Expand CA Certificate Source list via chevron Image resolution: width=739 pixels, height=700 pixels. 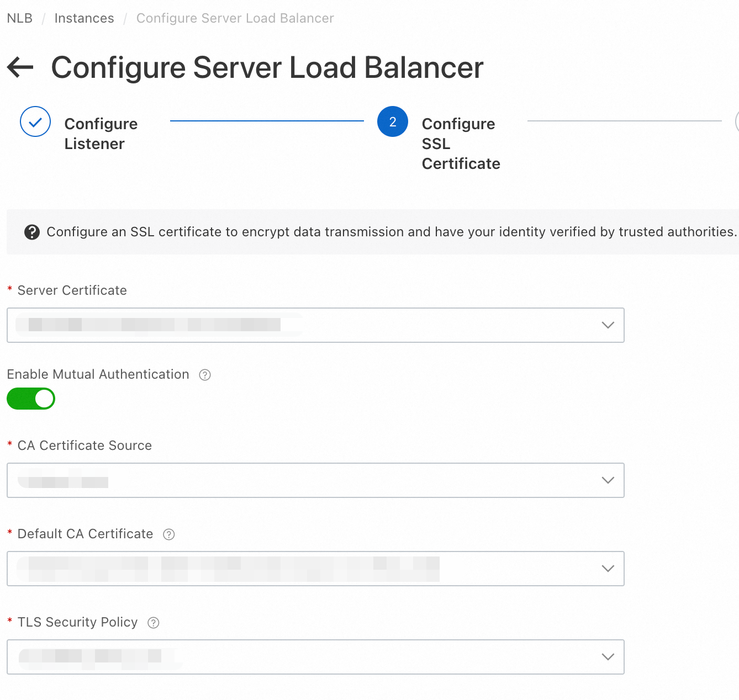point(608,480)
